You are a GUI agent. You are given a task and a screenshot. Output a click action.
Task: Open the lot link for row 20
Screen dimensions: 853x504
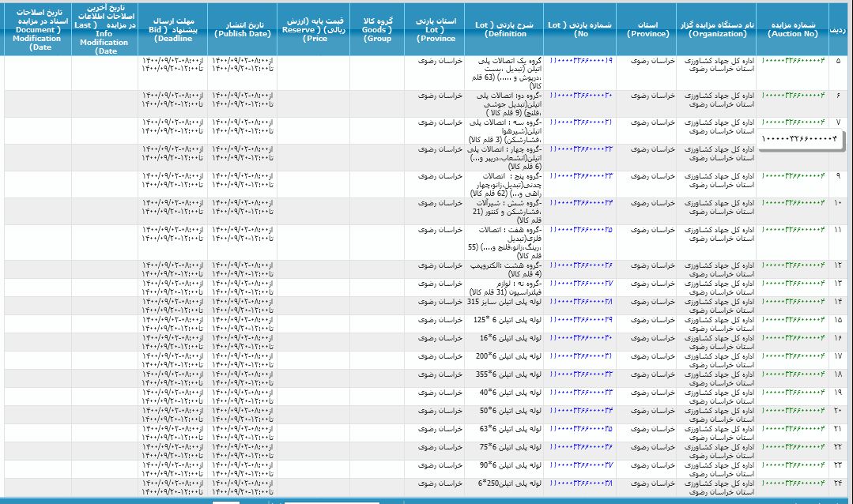pos(581,410)
